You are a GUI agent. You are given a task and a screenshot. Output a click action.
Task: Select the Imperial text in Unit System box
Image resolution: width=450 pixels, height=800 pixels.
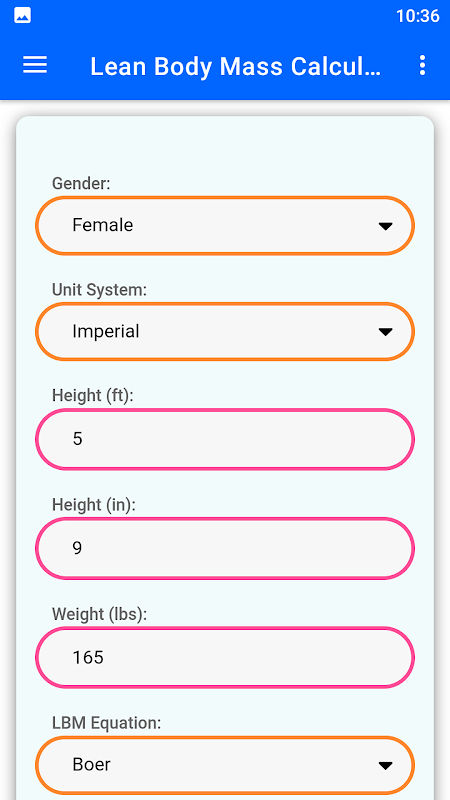coord(106,332)
